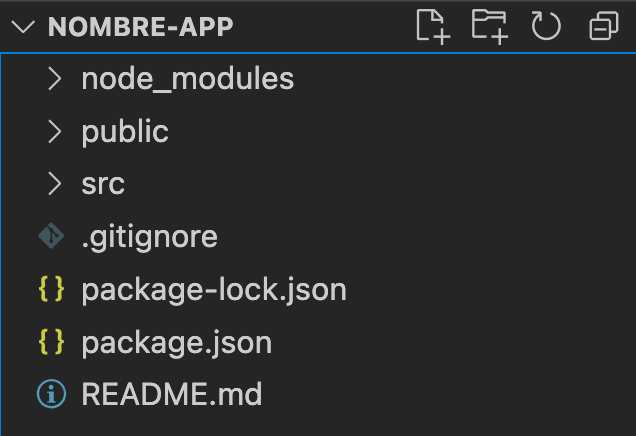Click the NOMBRE-APP header title
Image resolution: width=636 pixels, height=436 pixels.
click(140, 27)
